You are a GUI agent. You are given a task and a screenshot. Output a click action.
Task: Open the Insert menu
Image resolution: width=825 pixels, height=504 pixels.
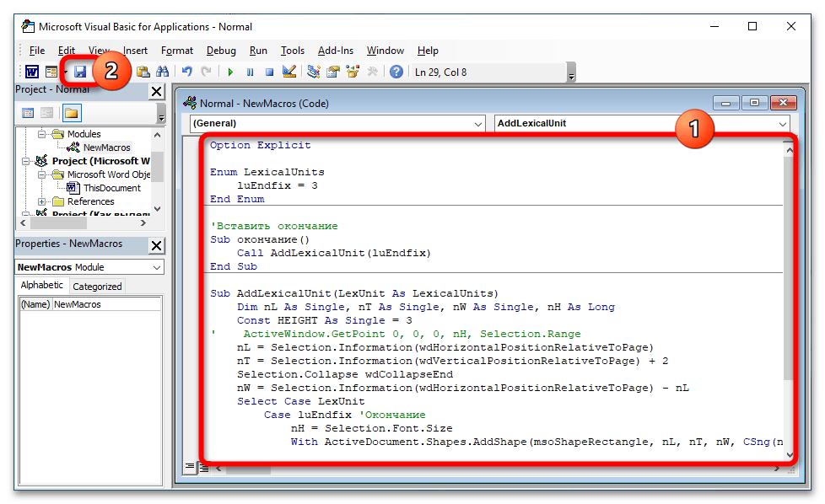coord(135,51)
